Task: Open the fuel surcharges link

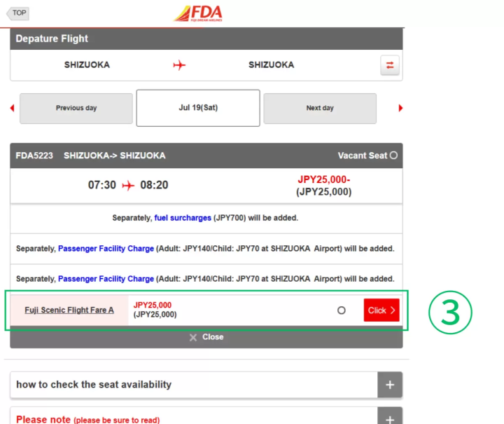Action: click(183, 218)
